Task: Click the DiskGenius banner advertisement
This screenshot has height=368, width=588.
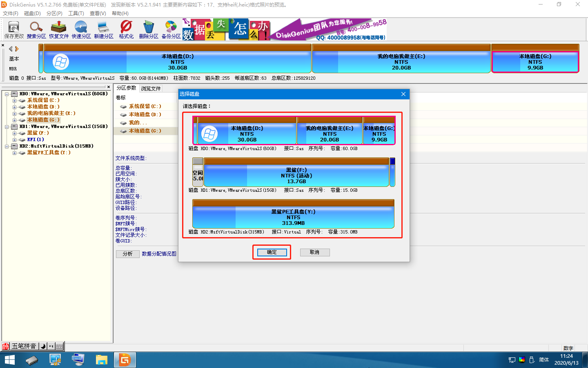Action: coord(285,29)
